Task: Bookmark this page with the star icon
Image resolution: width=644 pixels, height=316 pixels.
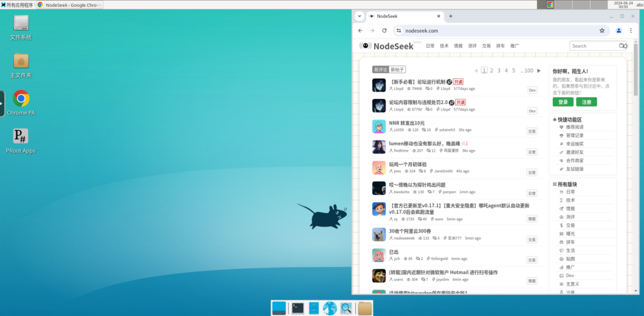Action: coord(602,30)
